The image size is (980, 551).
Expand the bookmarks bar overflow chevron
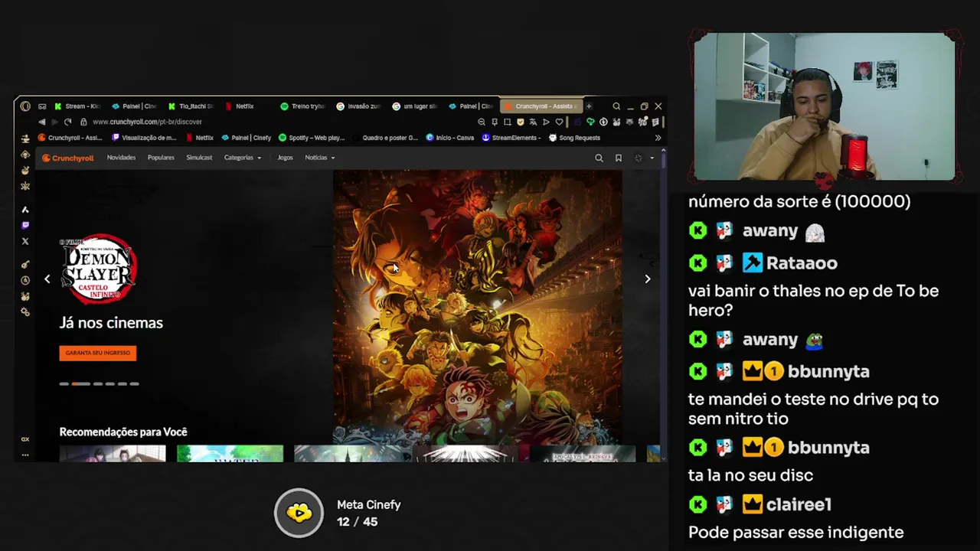pyautogui.click(x=658, y=138)
